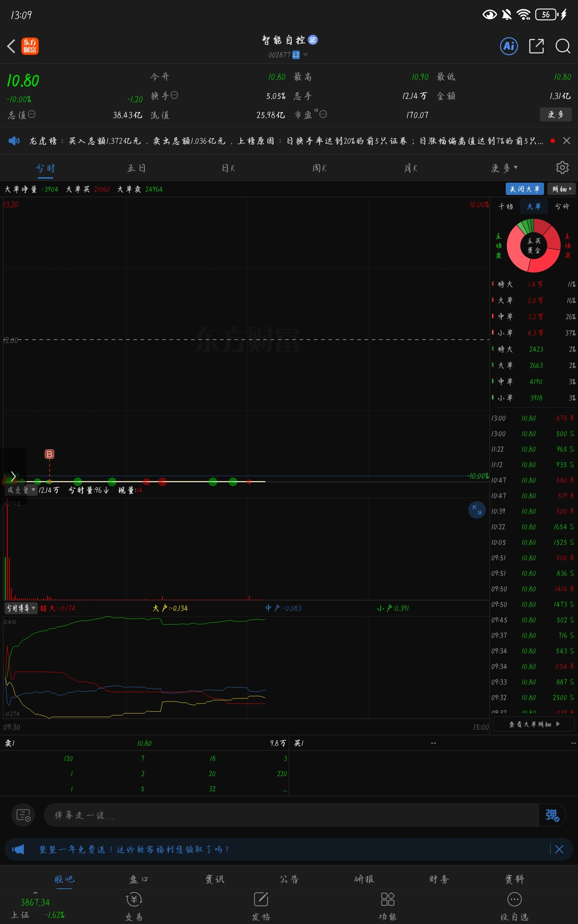Tap the 总值 info icon
The image size is (578, 924).
[32, 114]
